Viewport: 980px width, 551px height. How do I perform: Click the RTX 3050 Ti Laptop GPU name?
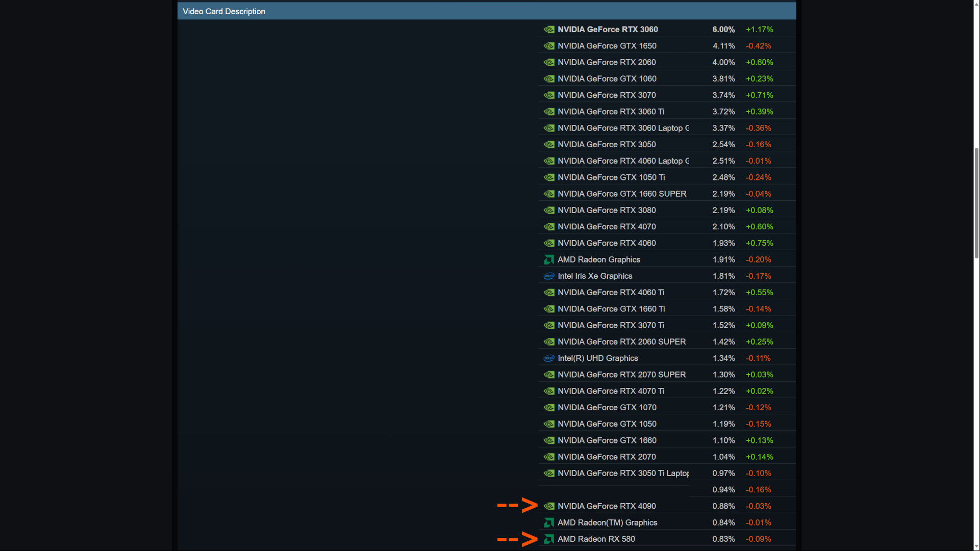coord(623,473)
